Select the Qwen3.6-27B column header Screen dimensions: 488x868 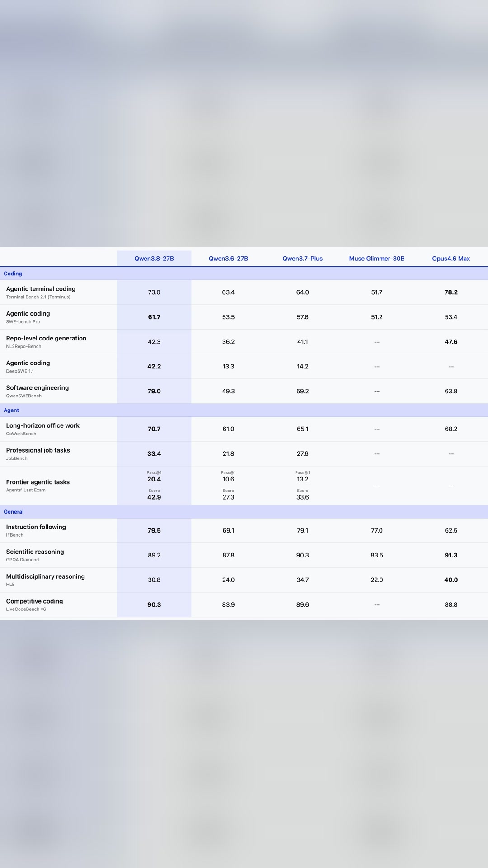[x=228, y=259]
